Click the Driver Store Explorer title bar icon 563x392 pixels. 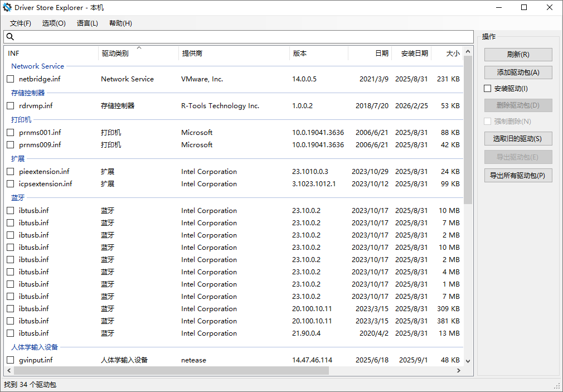point(8,7)
